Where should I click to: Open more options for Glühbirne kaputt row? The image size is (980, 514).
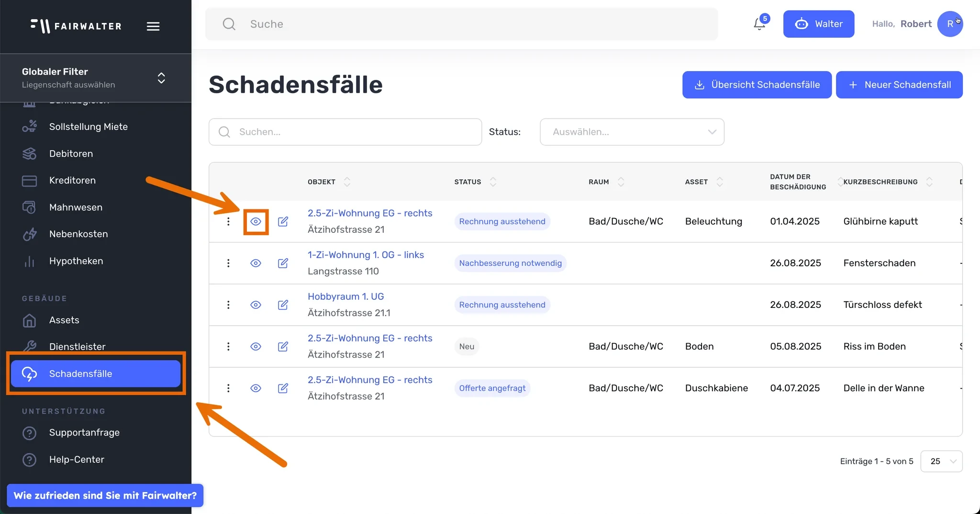pos(228,221)
